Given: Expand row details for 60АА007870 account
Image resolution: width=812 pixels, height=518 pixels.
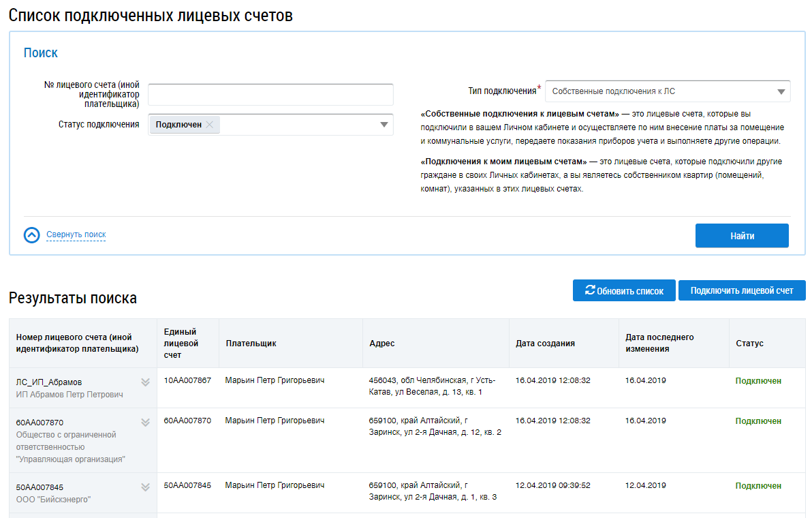Looking at the screenshot, I should click(145, 423).
